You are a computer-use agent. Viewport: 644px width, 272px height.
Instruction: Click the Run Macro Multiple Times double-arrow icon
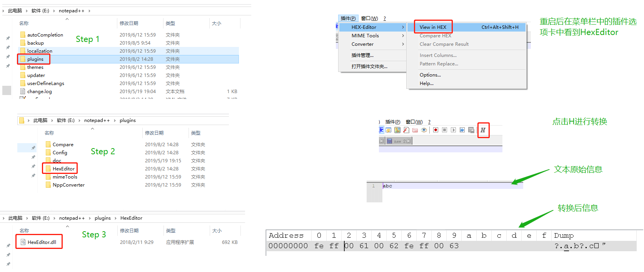click(x=462, y=130)
